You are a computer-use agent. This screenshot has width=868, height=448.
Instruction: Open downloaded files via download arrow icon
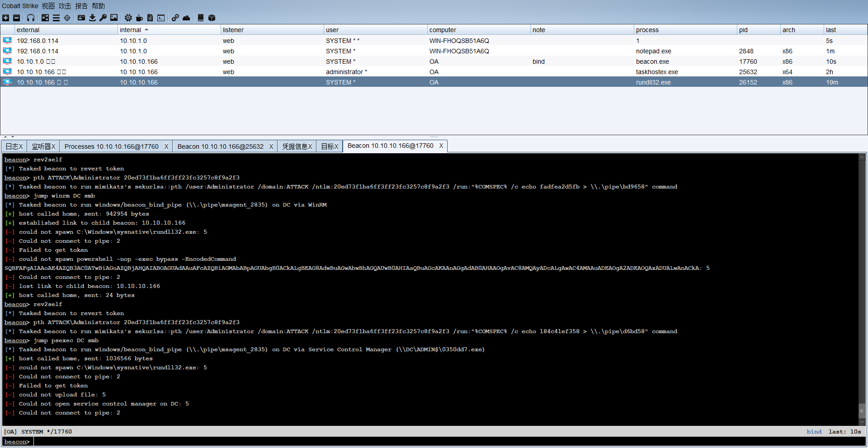pyautogui.click(x=92, y=18)
